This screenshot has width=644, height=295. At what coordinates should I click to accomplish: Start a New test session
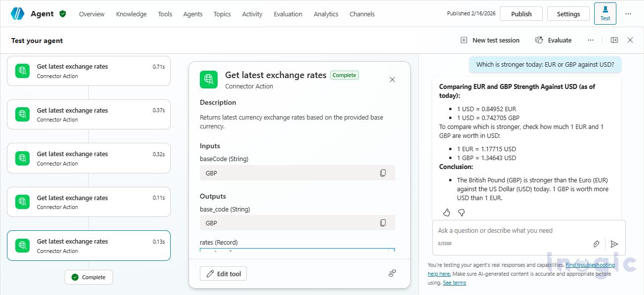click(x=490, y=40)
